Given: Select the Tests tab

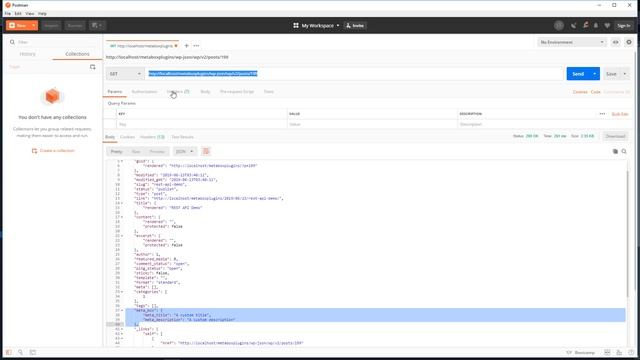Looking at the screenshot, I should click(x=269, y=92).
